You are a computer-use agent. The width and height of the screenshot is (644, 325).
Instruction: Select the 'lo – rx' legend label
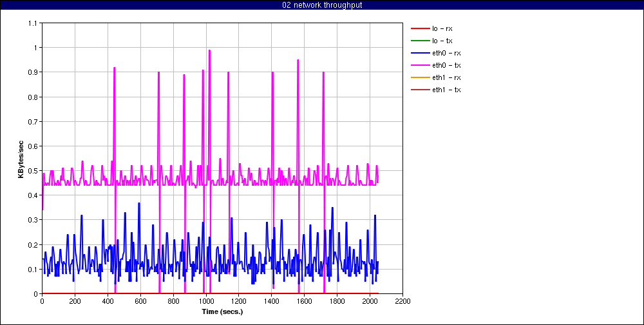tap(442, 29)
